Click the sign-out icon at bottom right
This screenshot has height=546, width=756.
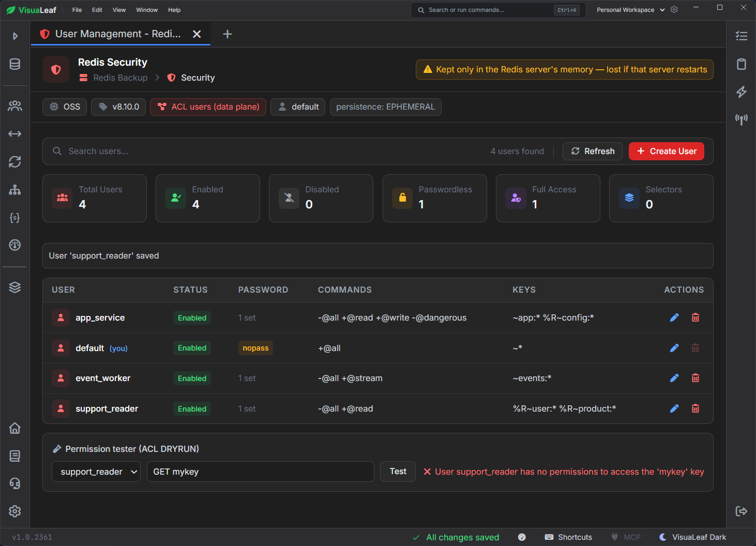point(742,511)
